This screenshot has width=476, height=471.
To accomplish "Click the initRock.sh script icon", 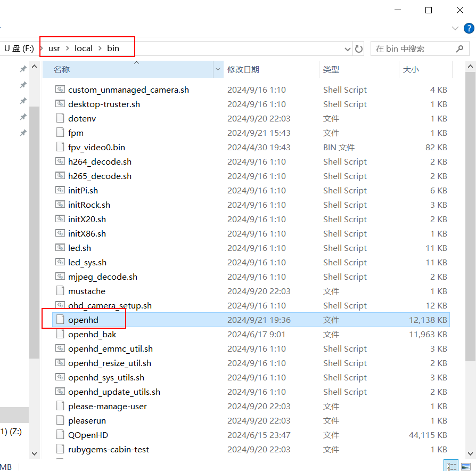I will 60,204.
